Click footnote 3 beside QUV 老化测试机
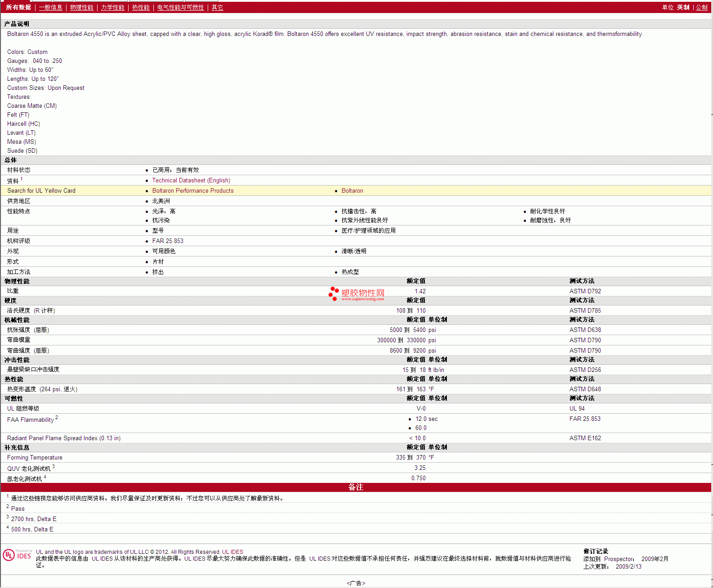This screenshot has height=588, width=713. click(53, 467)
